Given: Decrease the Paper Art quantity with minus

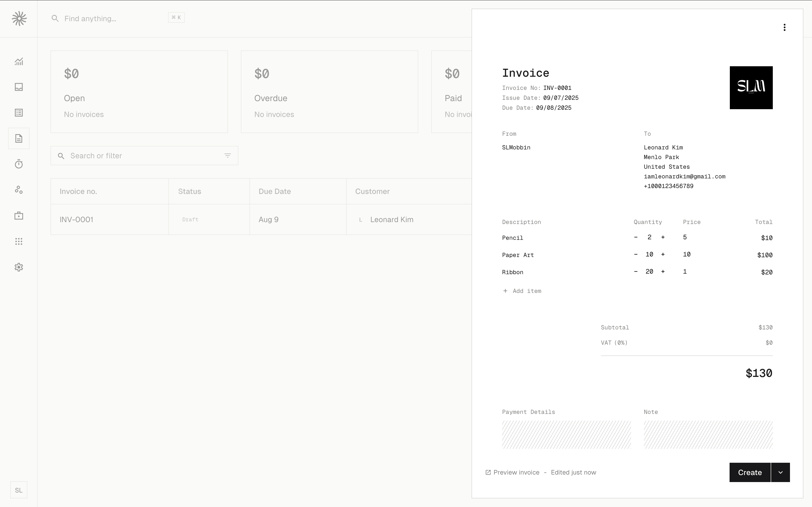Looking at the screenshot, I should (x=636, y=255).
